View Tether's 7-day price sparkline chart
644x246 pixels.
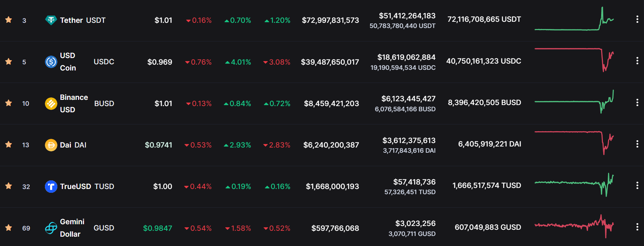(x=574, y=20)
